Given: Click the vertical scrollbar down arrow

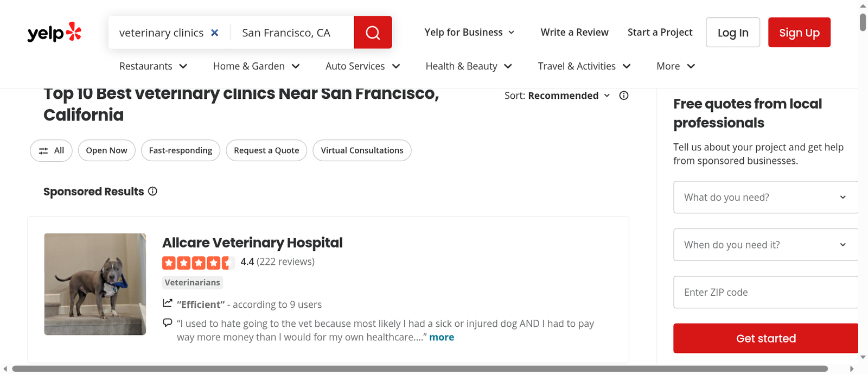Looking at the screenshot, I should (863, 358).
